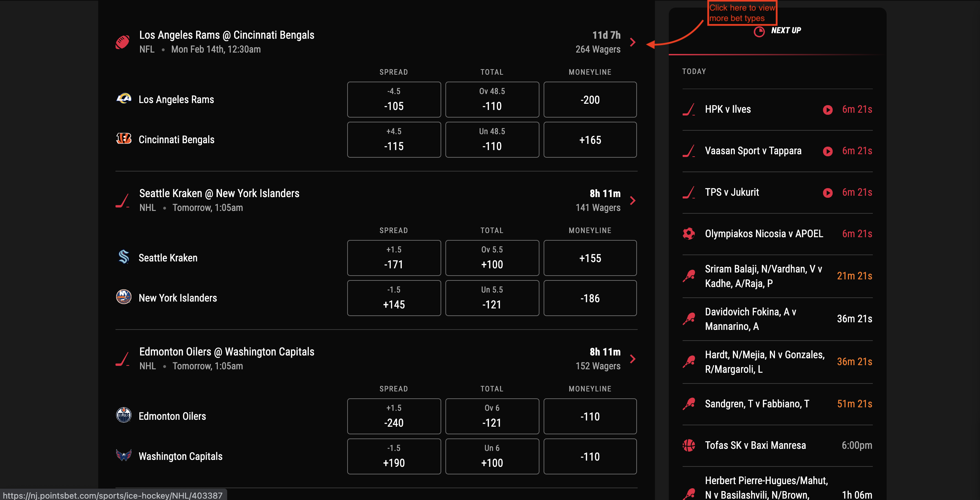Select Oilers spread +1.5 at -240

point(394,416)
